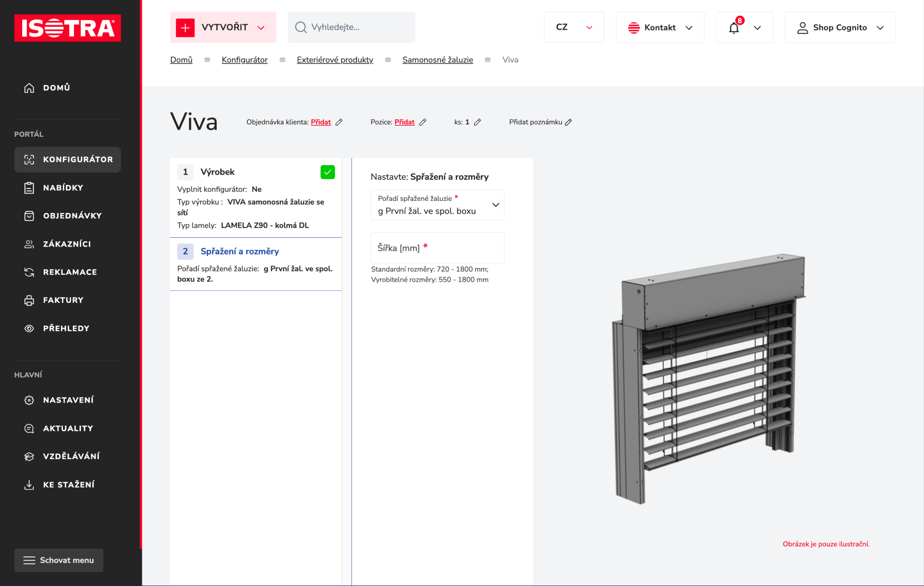924x586 pixels.
Task: Click the ISOTRA logo
Action: coord(67,28)
